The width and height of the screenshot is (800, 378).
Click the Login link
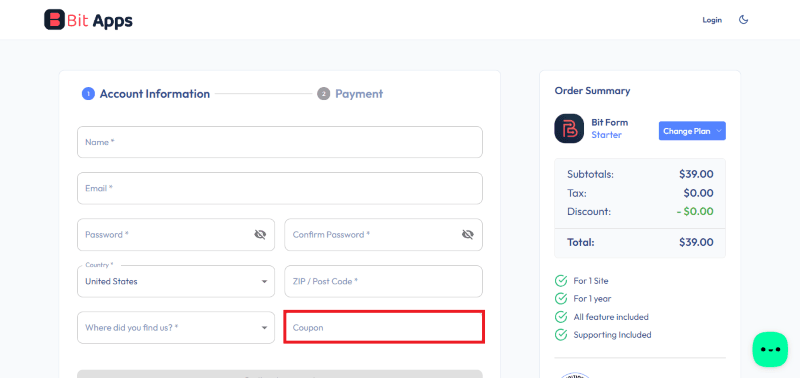(712, 20)
